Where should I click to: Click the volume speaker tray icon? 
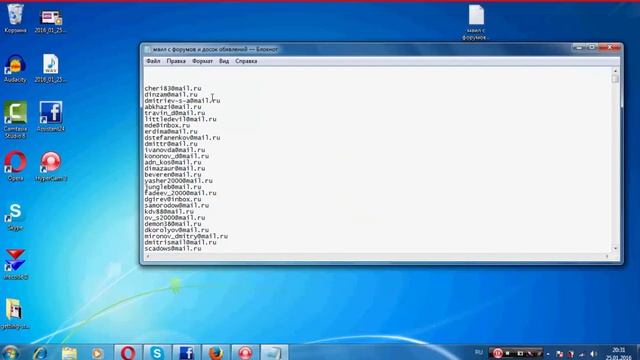[593, 354]
